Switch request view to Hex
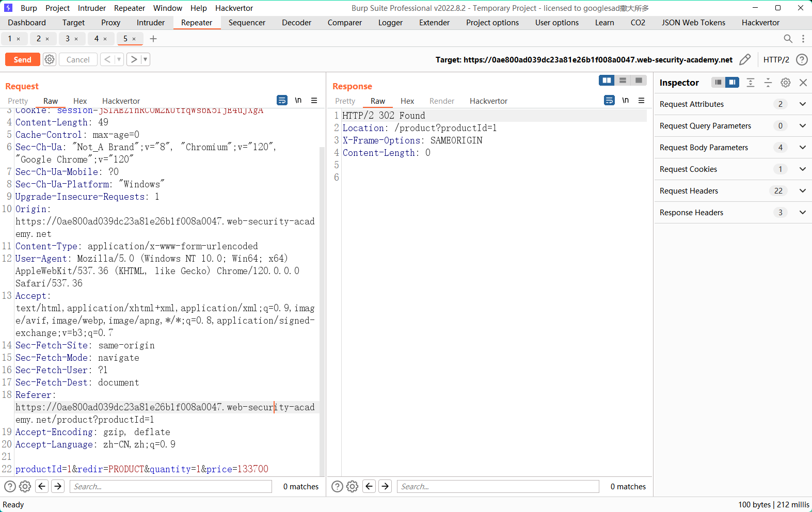Viewport: 812px width, 512px height. (x=80, y=101)
